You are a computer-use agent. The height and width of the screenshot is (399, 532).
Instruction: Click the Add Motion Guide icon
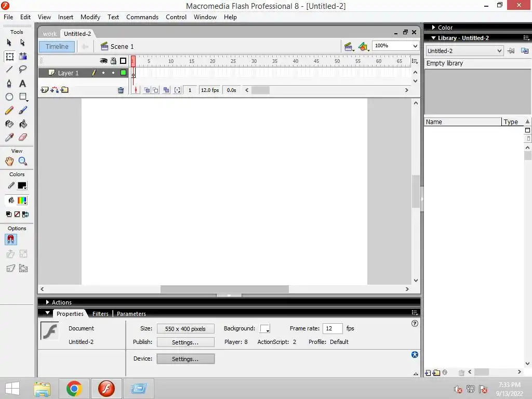54,90
